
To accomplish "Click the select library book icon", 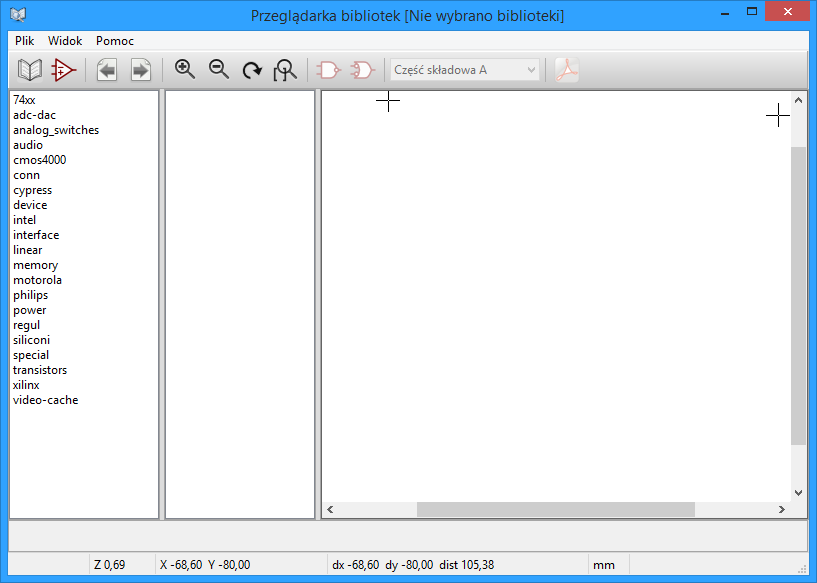I will click(30, 70).
